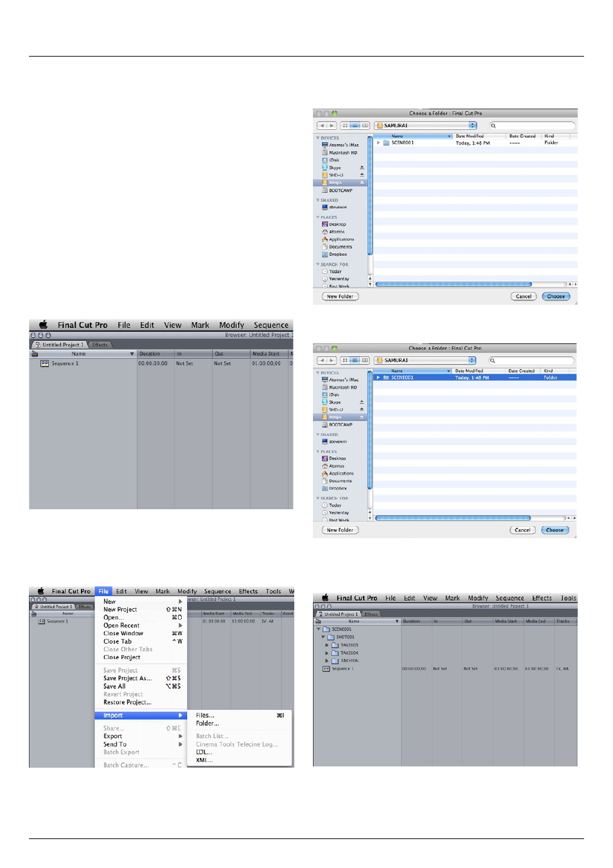Screen dimensions: 613x868
Task: Switch to icon view in the upper folder dialog
Action: point(345,125)
